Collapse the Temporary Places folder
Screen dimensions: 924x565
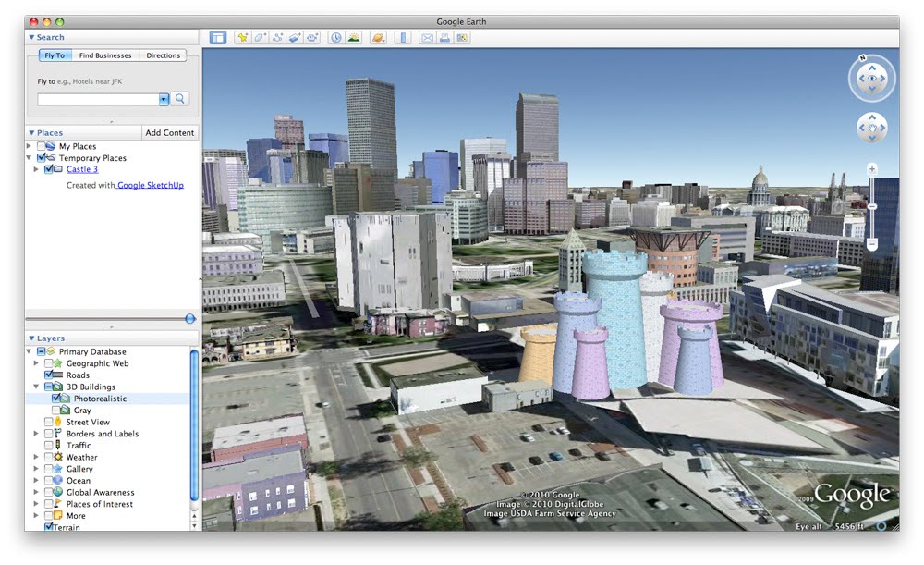coord(29,157)
